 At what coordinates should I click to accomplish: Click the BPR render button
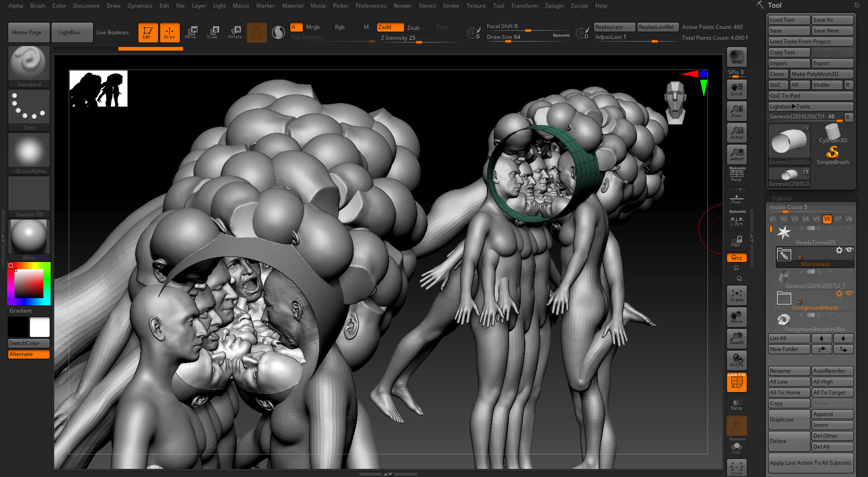tap(736, 57)
